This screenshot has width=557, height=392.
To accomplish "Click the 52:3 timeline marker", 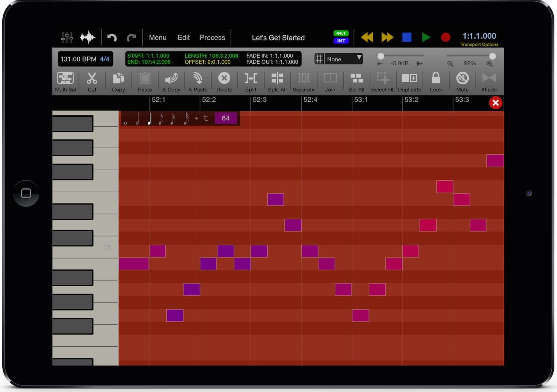I will click(260, 100).
